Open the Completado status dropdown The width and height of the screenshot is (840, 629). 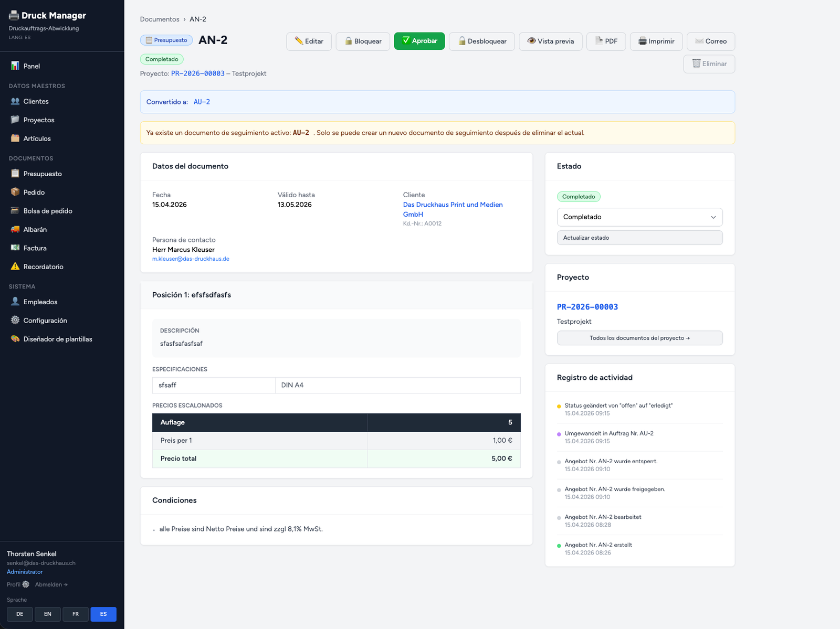(639, 217)
